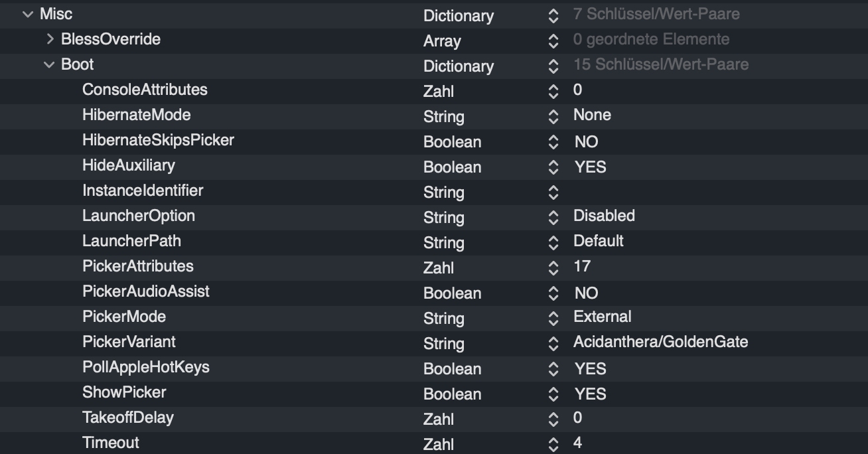
Task: Collapse the Misc dictionary
Action: [x=27, y=14]
